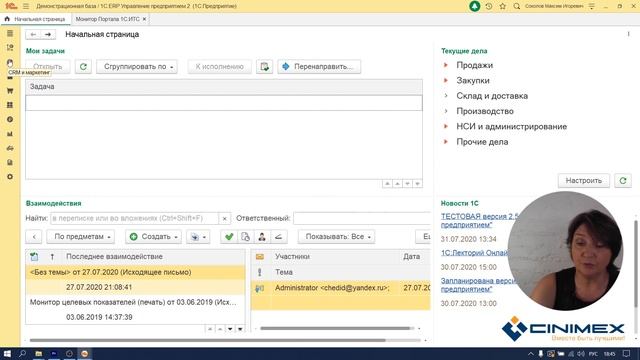The height and width of the screenshot is (360, 640).
Task: Click the Последнее взаимодействие column header
Action: (x=114, y=257)
